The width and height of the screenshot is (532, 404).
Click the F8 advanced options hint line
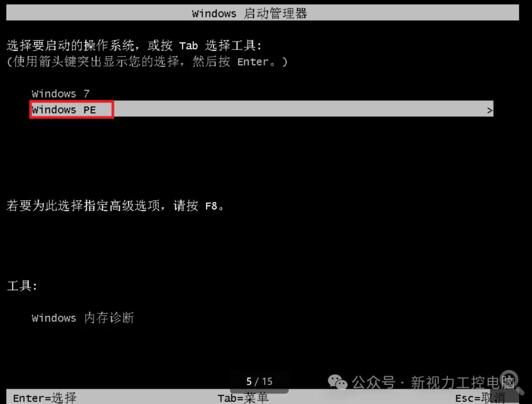click(x=115, y=206)
